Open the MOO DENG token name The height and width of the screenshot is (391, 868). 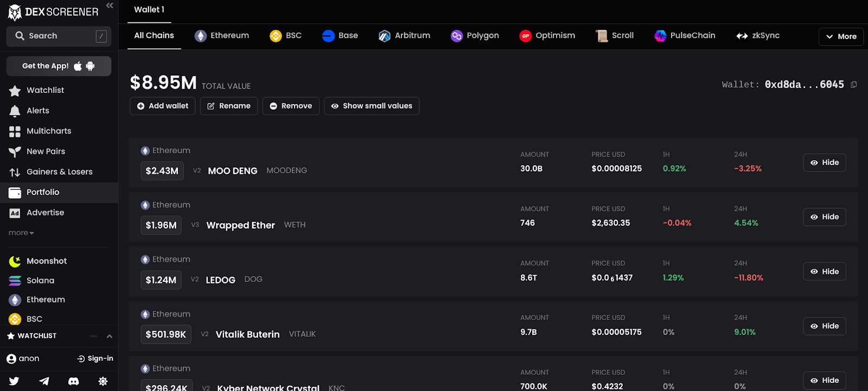click(x=233, y=171)
